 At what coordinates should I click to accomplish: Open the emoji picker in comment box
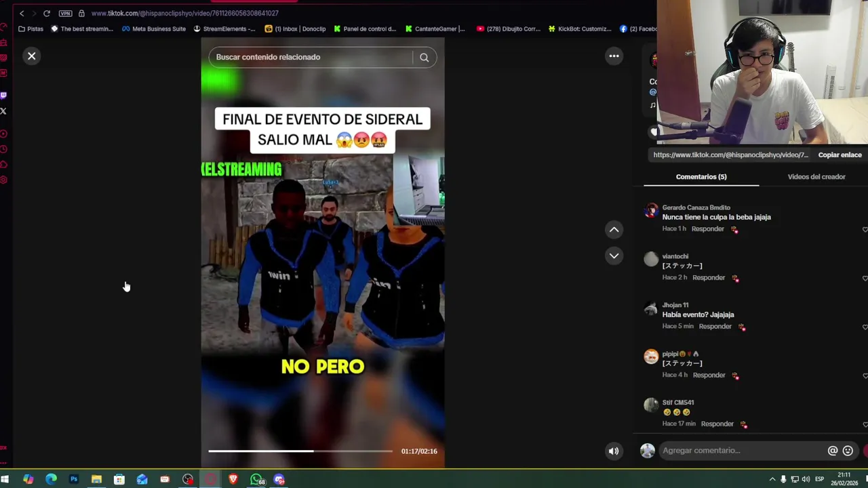pyautogui.click(x=848, y=451)
